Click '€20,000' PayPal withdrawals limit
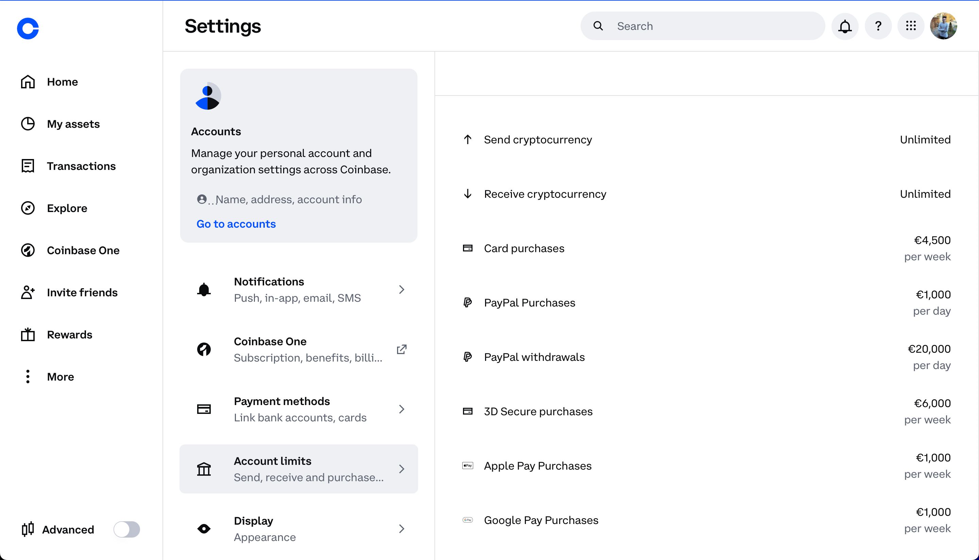The width and height of the screenshot is (979, 560). click(x=929, y=349)
